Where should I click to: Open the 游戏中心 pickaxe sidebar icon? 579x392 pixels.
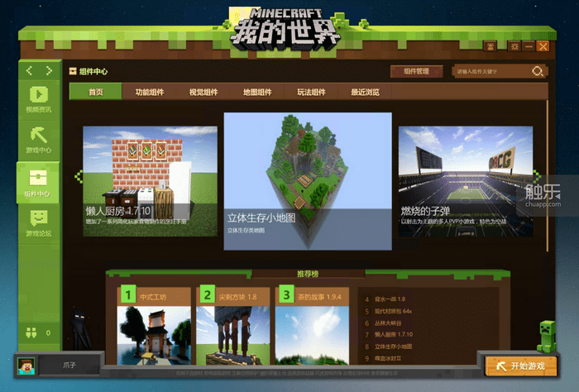pos(39,140)
